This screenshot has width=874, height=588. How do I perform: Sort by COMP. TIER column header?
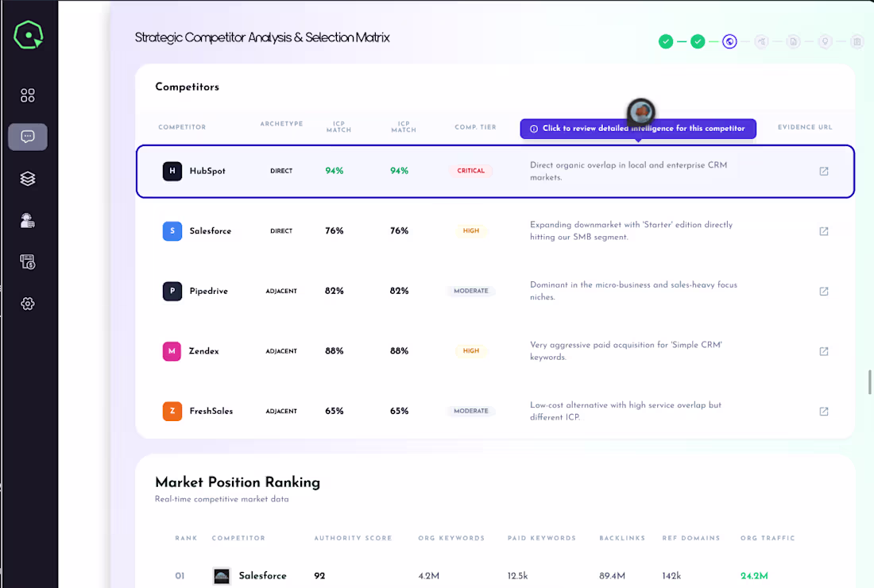click(475, 127)
